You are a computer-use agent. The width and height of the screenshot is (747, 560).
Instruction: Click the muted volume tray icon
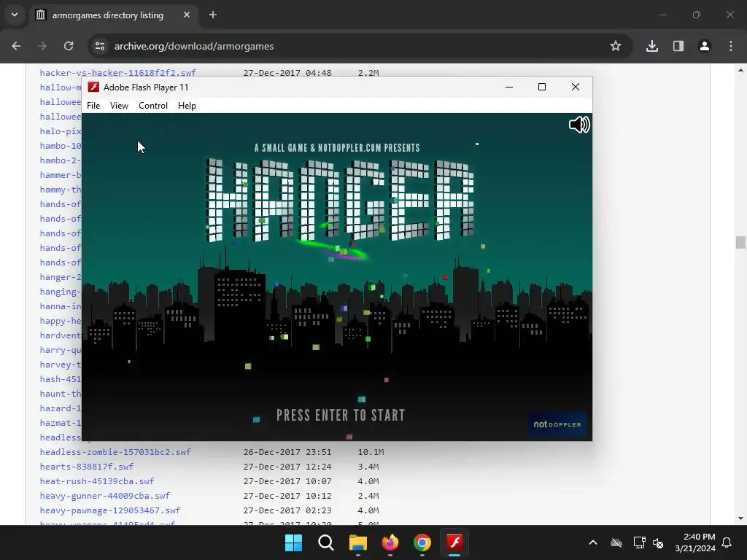(658, 542)
